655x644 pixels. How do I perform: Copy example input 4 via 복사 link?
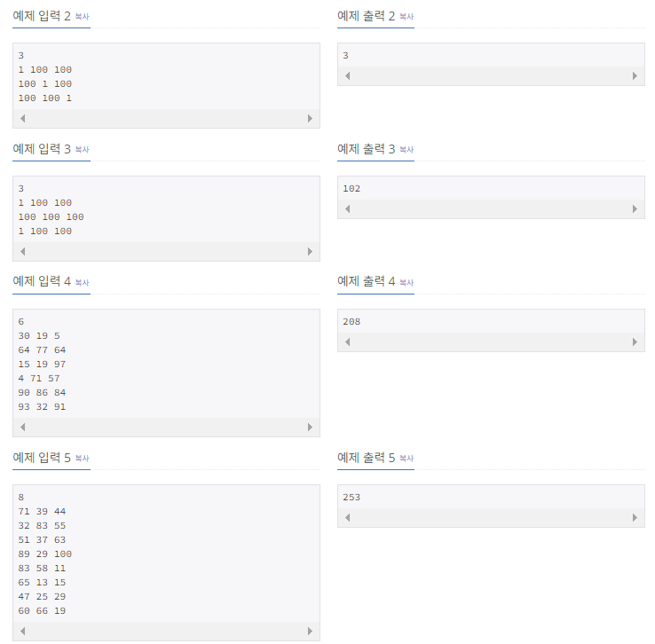(x=83, y=283)
